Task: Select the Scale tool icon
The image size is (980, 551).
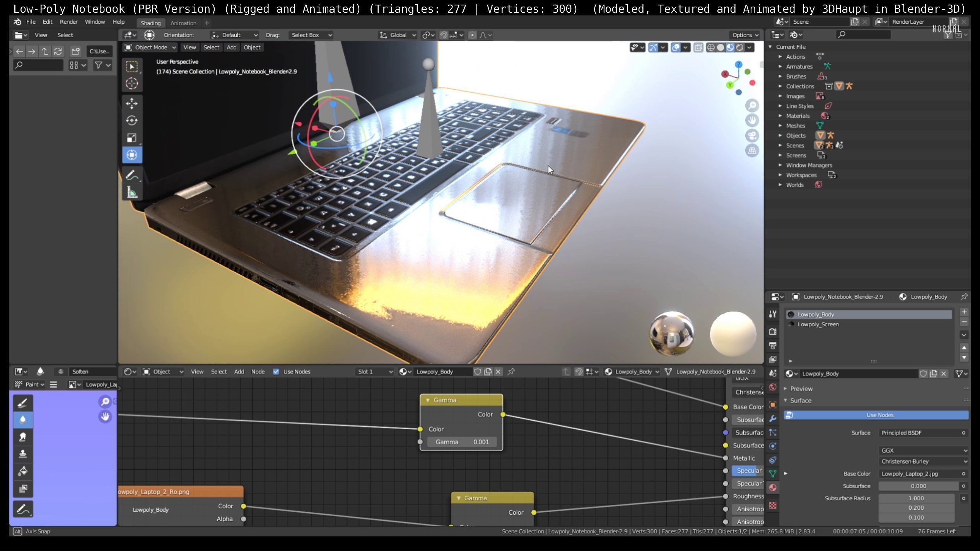Action: point(131,138)
